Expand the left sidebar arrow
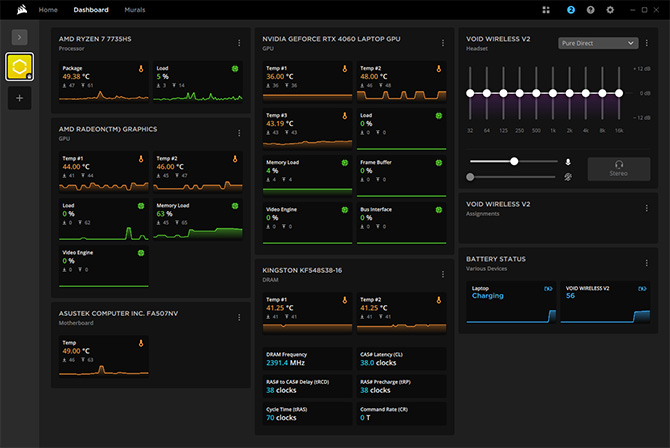Screen dimensions: 670x448 [x=19, y=37]
